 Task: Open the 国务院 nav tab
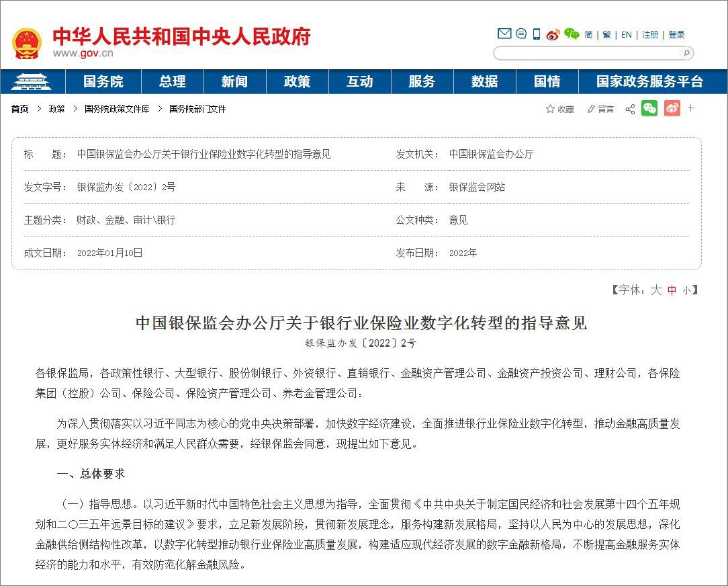103,82
